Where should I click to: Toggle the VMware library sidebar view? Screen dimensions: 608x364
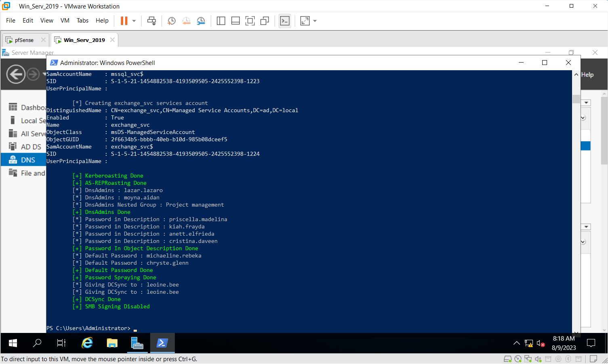click(221, 21)
